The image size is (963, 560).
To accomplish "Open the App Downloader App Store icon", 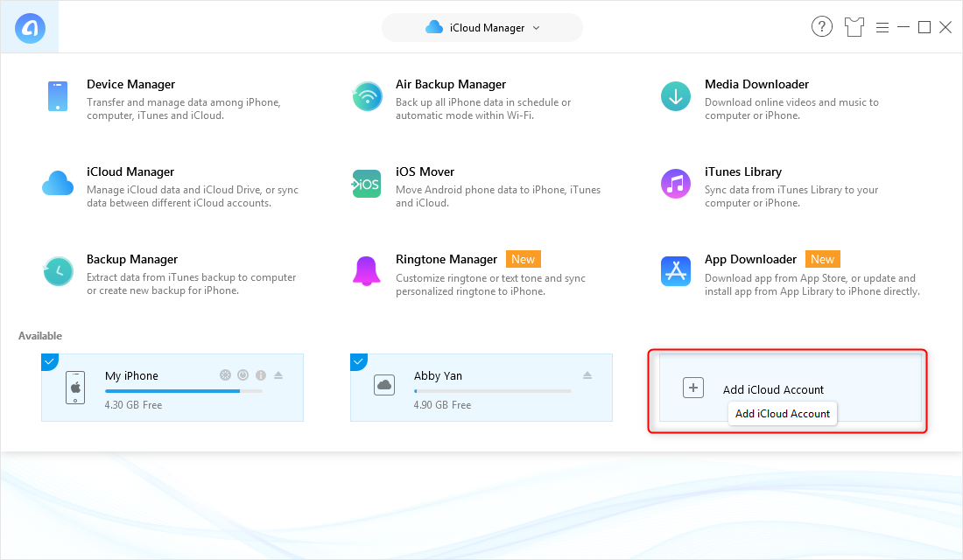I will (x=676, y=271).
